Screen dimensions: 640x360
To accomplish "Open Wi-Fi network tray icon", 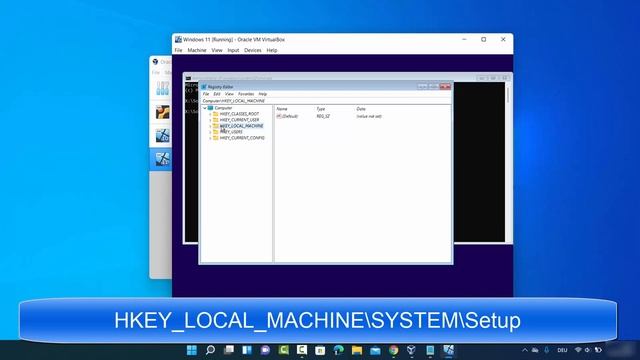I will click(578, 350).
